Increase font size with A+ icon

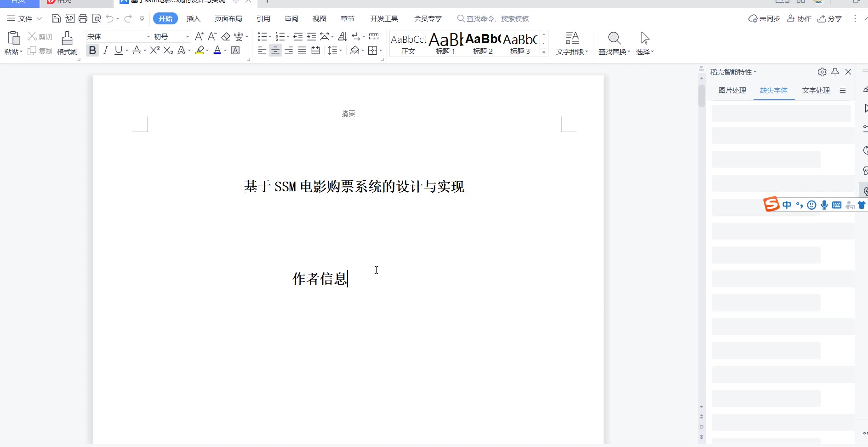(199, 36)
